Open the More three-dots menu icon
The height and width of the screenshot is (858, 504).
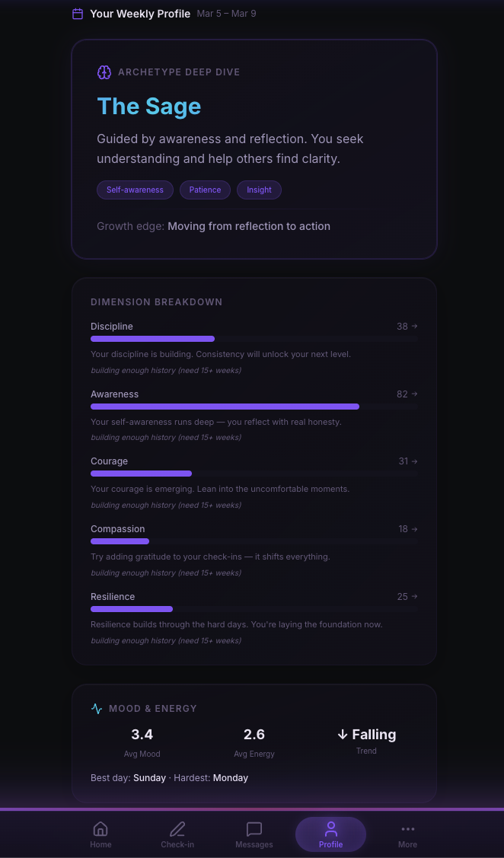(x=407, y=829)
